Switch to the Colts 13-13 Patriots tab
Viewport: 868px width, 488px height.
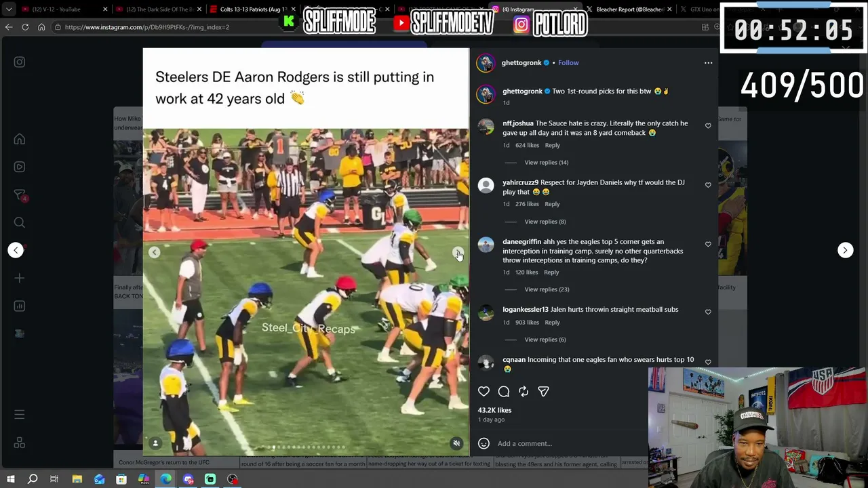252,9
